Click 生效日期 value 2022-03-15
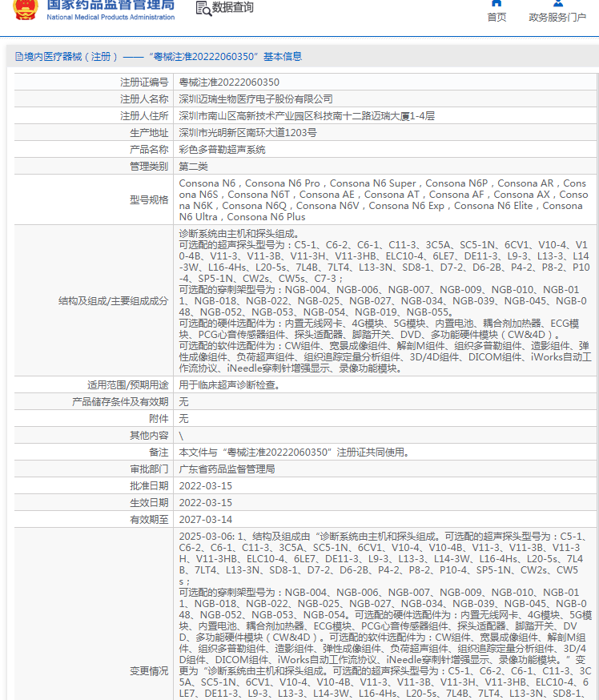599x700 pixels. click(205, 503)
